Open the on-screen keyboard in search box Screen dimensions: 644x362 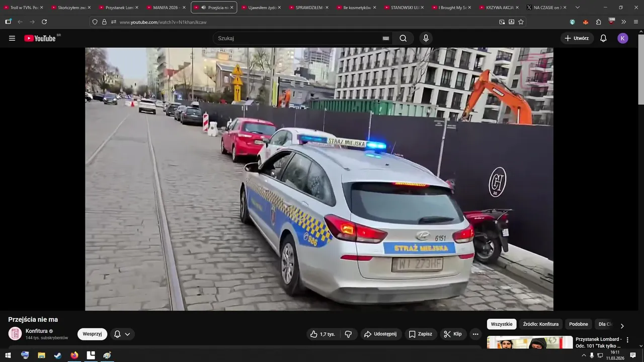[386, 38]
